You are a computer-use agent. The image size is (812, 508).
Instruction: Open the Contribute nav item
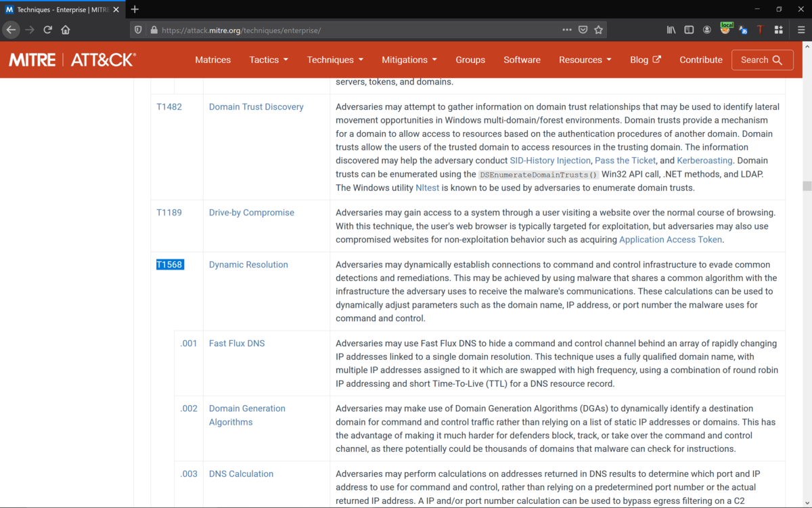point(701,60)
